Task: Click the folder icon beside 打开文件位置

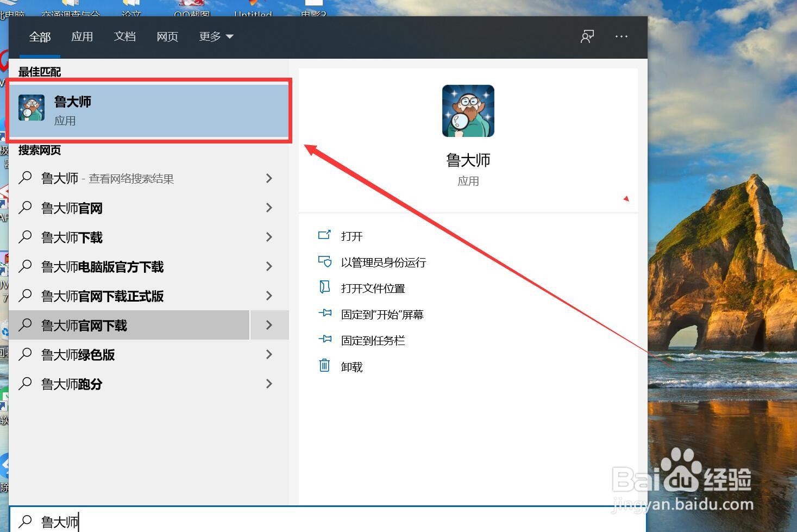Action: 324,287
